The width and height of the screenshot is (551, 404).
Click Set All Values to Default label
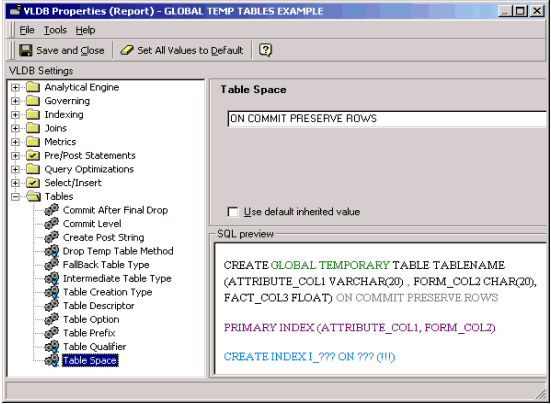(x=190, y=51)
